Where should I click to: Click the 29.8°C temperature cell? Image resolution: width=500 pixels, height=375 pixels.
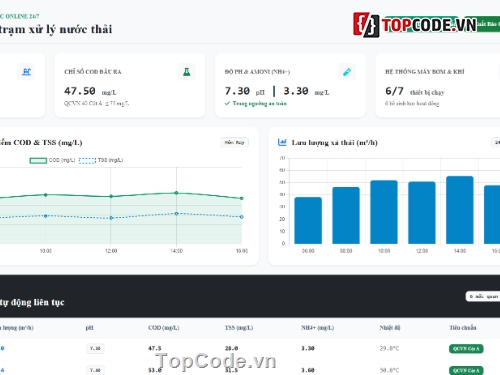point(389,348)
